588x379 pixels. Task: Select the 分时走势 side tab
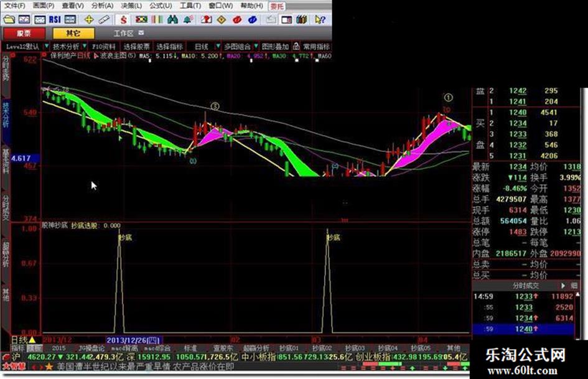(6, 69)
